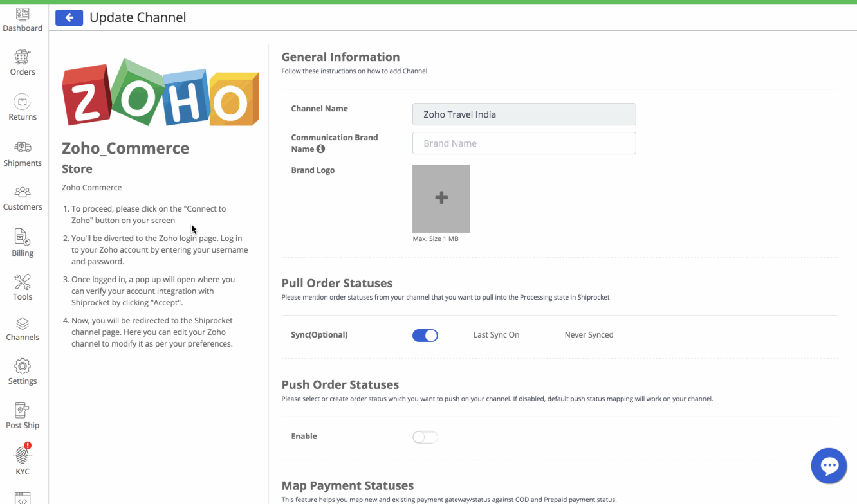The width and height of the screenshot is (857, 504).
Task: Click the Update Channel page title
Action: pos(138,17)
